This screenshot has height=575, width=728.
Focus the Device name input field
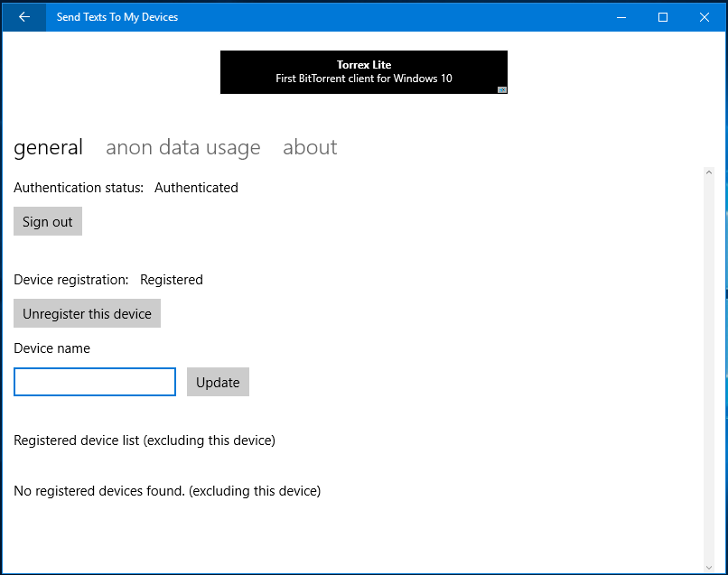click(95, 382)
